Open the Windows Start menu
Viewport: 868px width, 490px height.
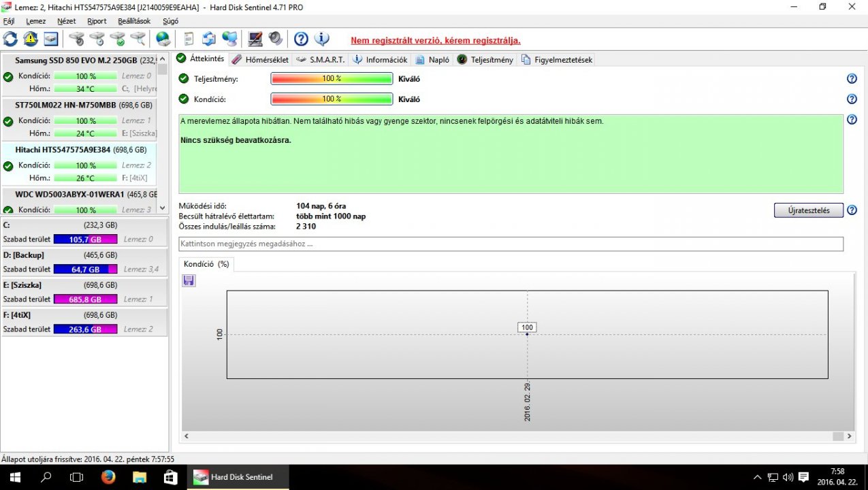[x=14, y=477]
